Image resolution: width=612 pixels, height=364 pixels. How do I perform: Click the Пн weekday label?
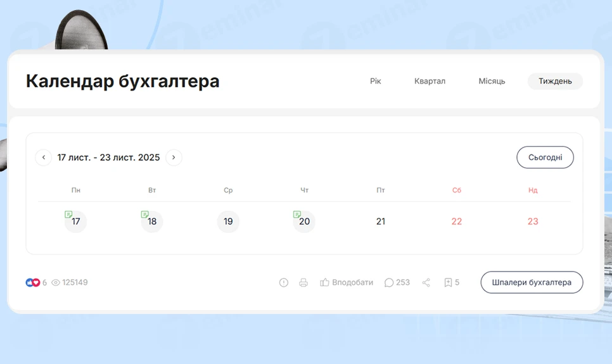[76, 191]
